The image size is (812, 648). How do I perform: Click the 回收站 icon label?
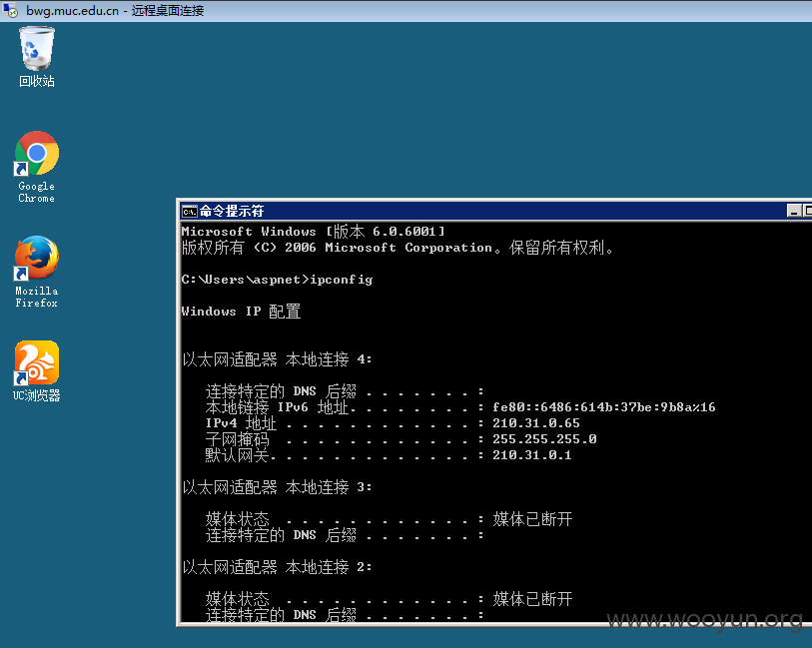tap(36, 81)
